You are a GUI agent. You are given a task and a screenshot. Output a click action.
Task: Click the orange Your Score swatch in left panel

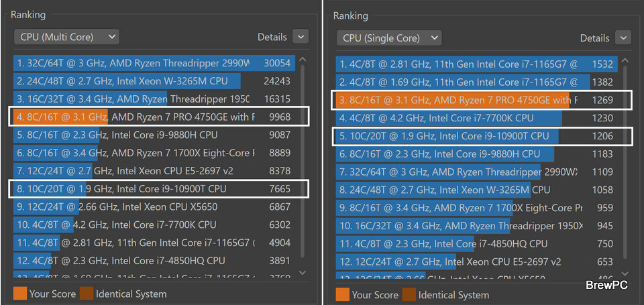(20, 294)
